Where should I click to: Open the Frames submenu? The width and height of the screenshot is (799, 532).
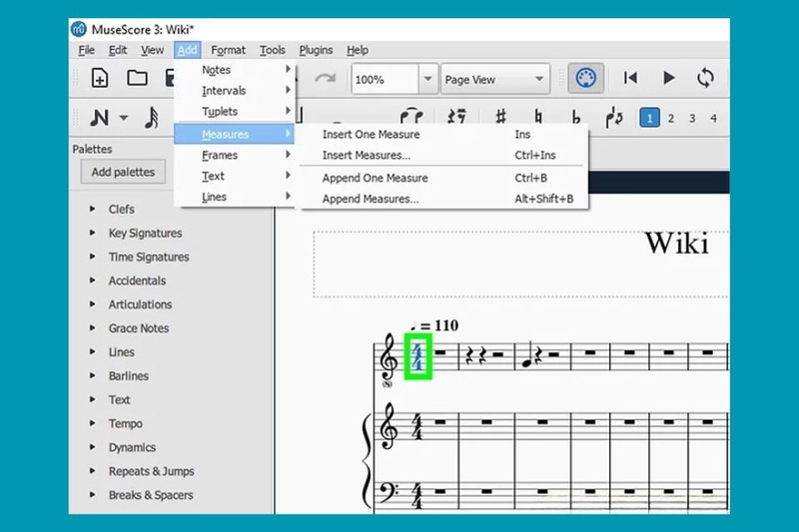pyautogui.click(x=235, y=155)
